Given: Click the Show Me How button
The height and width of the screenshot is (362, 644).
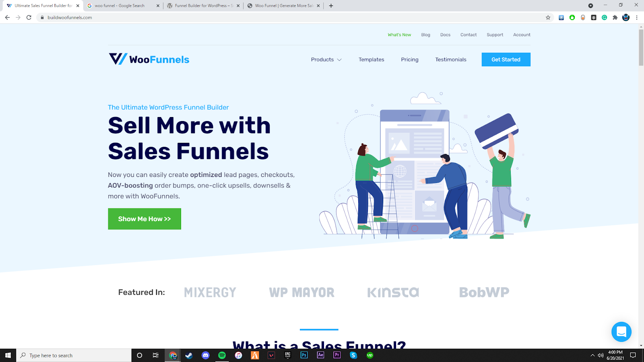Looking at the screenshot, I should click(144, 219).
